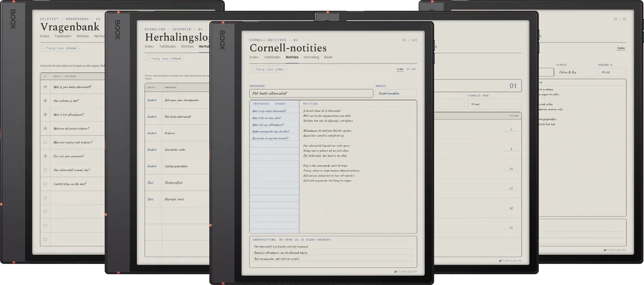Click the Gebied field 'Onderhandelen'
Image resolution: width=644 pixels, height=285 pixels.
coord(396,94)
